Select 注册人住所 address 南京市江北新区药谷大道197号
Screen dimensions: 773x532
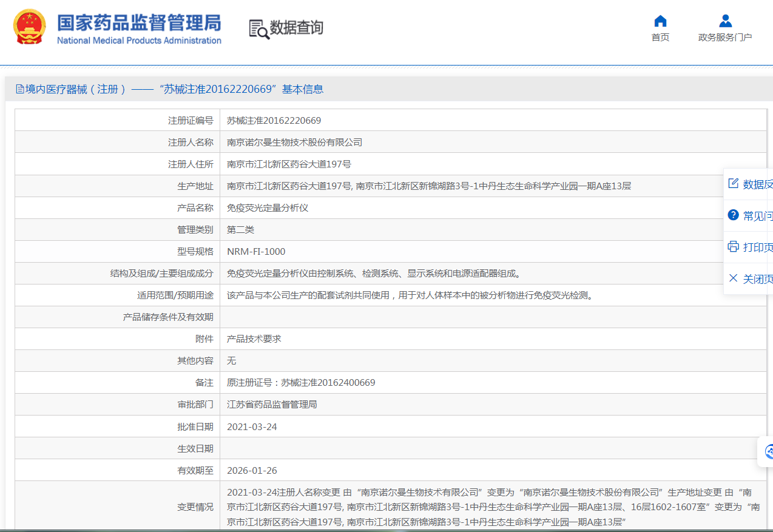289,164
